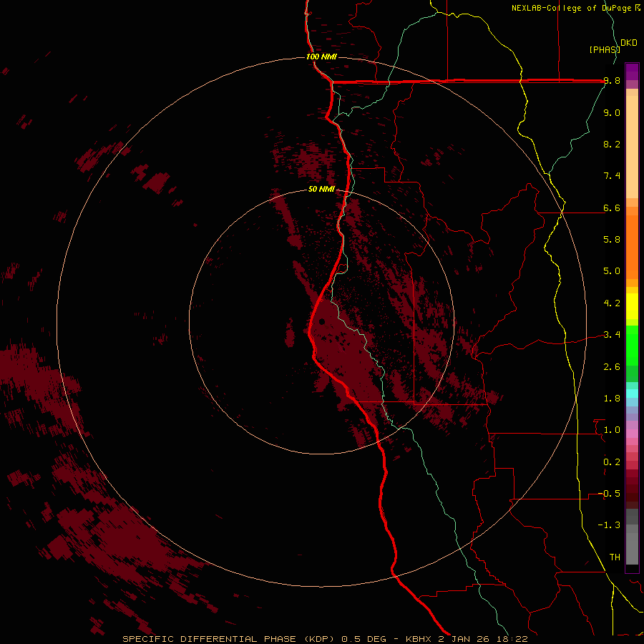The image size is (644, 644).
Task: Click the 1.8 color scale value
Action: [x=612, y=399]
